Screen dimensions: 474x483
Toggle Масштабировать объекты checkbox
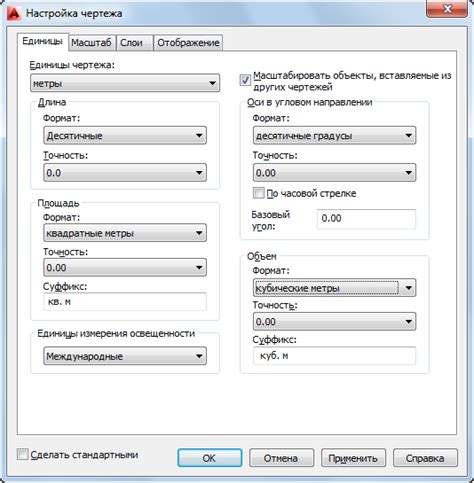(x=245, y=80)
